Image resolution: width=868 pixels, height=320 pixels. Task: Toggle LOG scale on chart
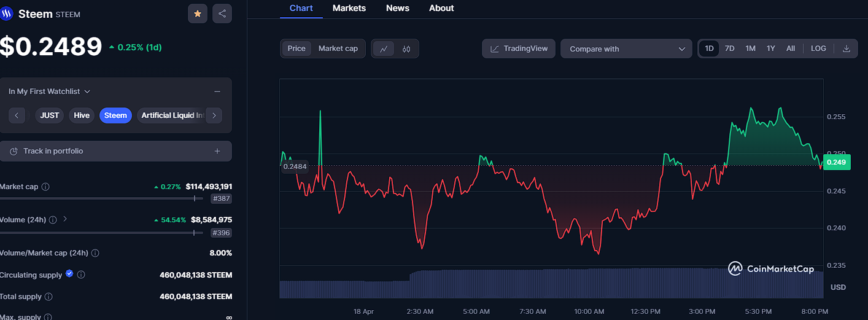(818, 49)
